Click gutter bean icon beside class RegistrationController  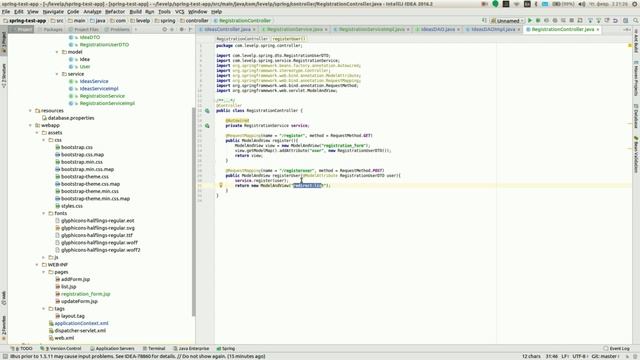(x=207, y=111)
